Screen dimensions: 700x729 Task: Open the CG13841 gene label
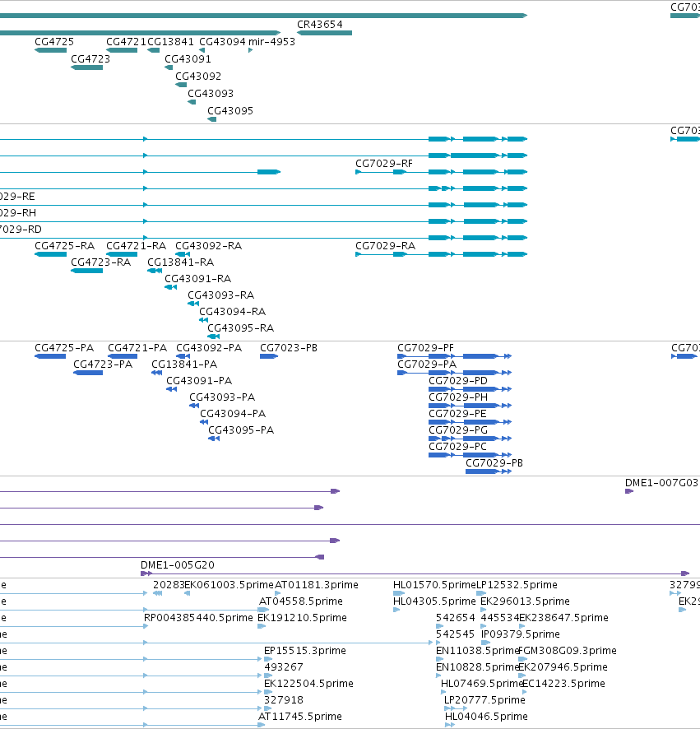170,41
